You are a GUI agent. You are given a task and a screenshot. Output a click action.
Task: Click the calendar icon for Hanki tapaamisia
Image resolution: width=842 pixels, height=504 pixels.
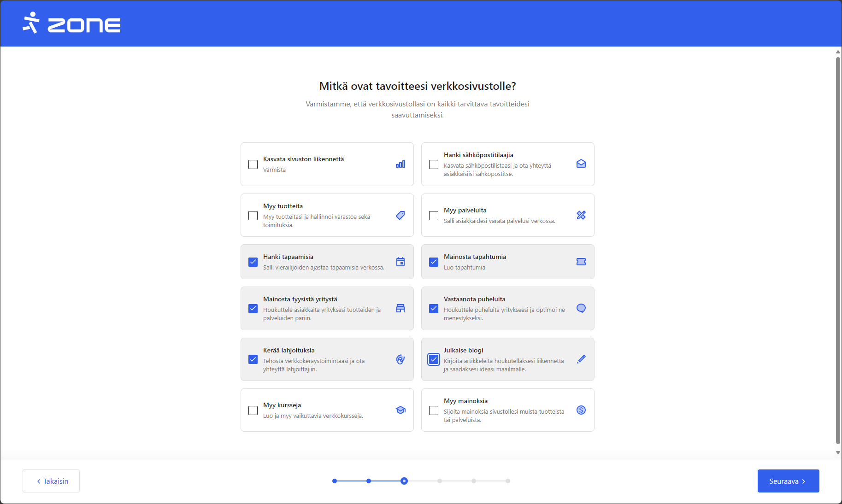click(400, 262)
